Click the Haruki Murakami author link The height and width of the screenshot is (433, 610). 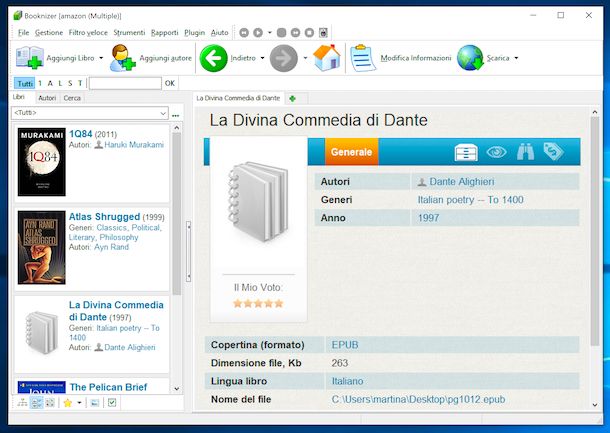click(x=134, y=145)
